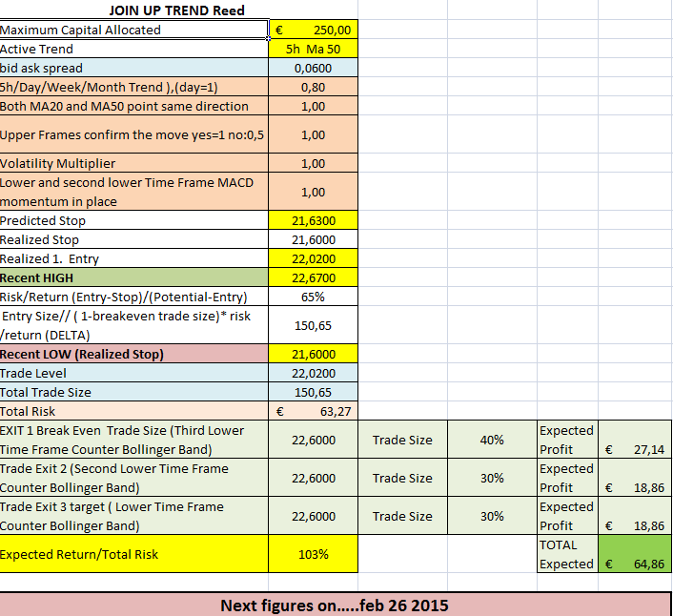Click the 65% risk/return value
The height and width of the screenshot is (616, 673).
pyautogui.click(x=313, y=297)
